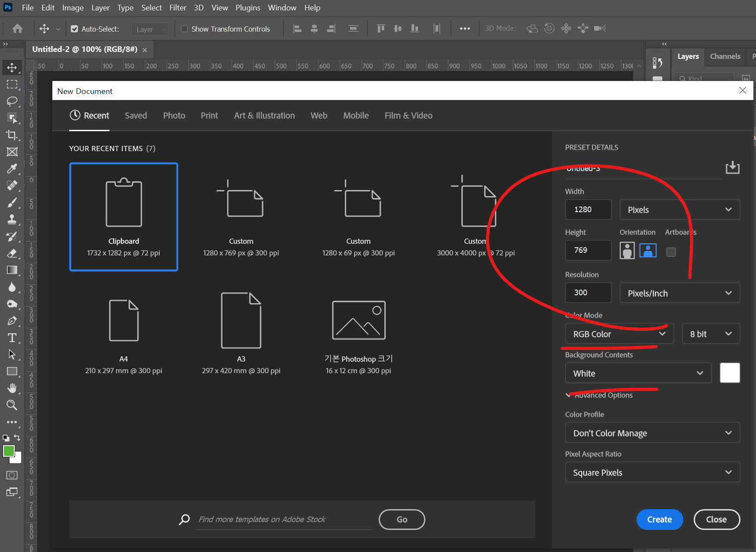Select the Spot Healing Brush tool
This screenshot has height=552, width=756.
click(x=12, y=186)
